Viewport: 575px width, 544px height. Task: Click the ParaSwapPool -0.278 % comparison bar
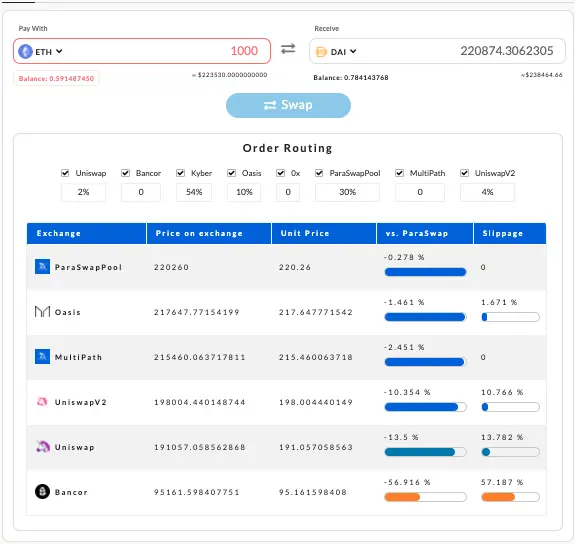coord(425,272)
